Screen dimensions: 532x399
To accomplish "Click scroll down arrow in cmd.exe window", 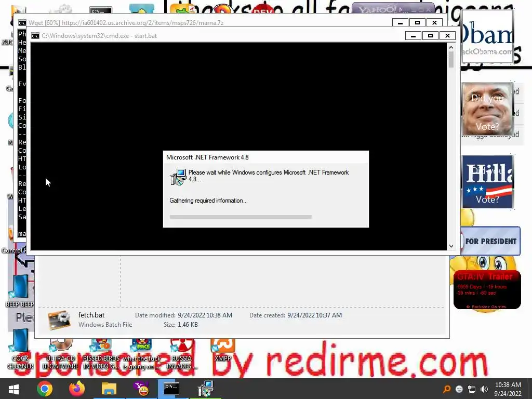I will [x=451, y=246].
